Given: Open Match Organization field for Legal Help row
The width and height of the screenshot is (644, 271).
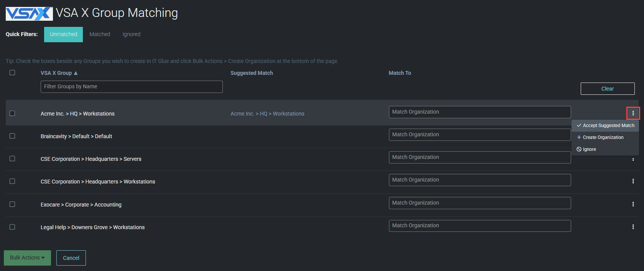Looking at the screenshot, I should [479, 226].
